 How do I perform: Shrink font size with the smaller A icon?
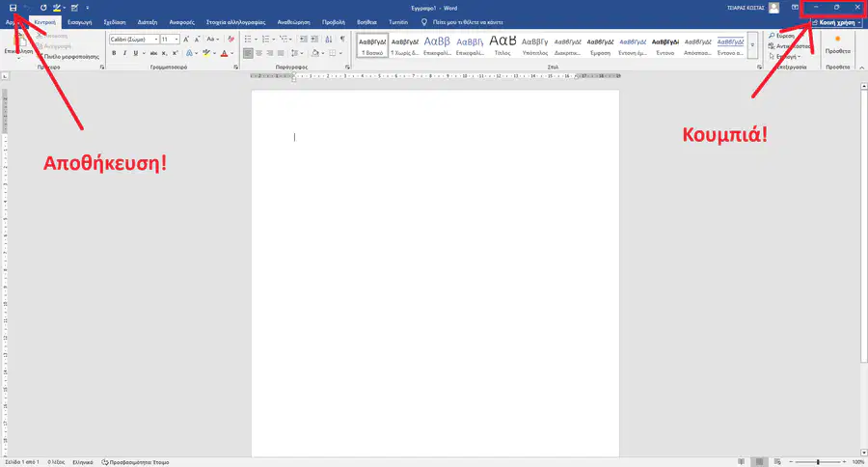point(197,40)
